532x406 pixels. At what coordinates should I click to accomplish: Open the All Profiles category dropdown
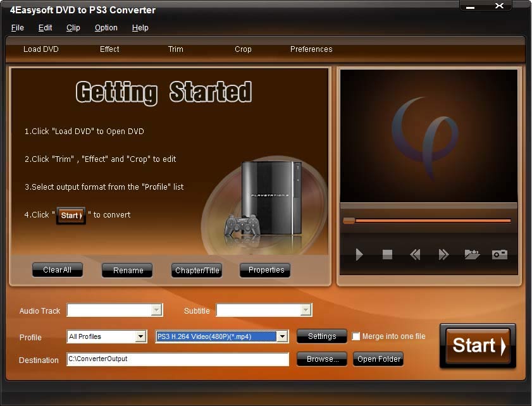click(x=141, y=336)
